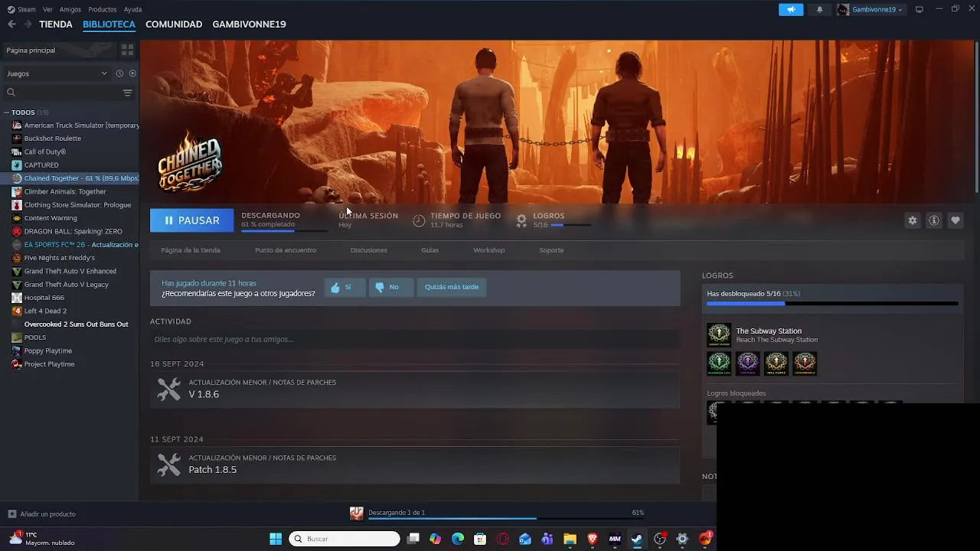Pause the download with the PAUSAR button
The height and width of the screenshot is (551, 980).
191,220
